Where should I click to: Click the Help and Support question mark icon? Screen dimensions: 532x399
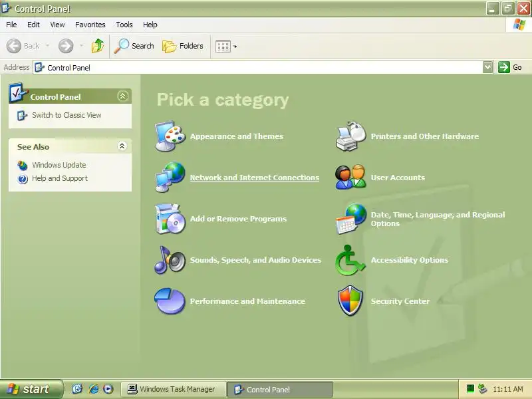(23, 178)
